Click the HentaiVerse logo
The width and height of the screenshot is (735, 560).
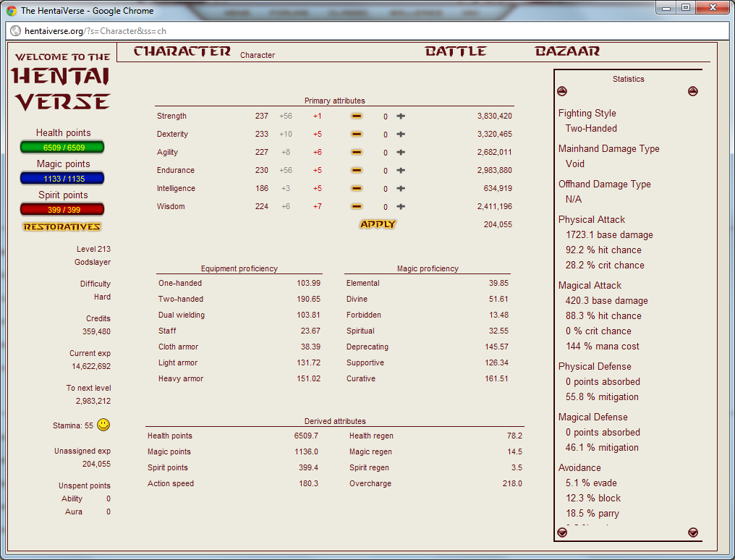61,82
